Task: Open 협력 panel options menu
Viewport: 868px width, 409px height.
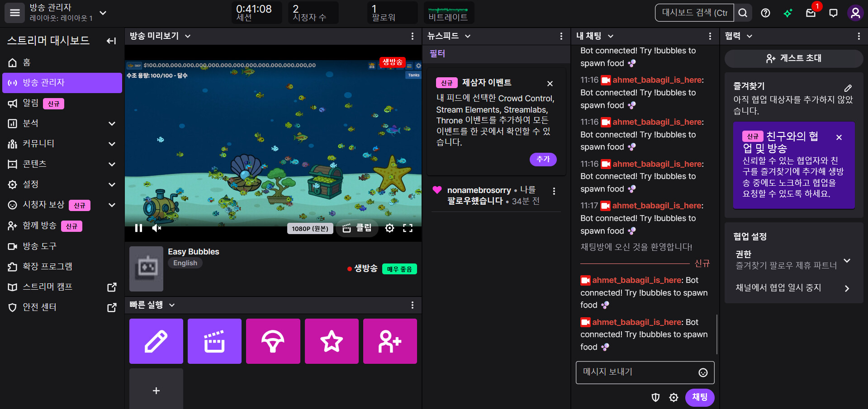Action: pos(859,36)
